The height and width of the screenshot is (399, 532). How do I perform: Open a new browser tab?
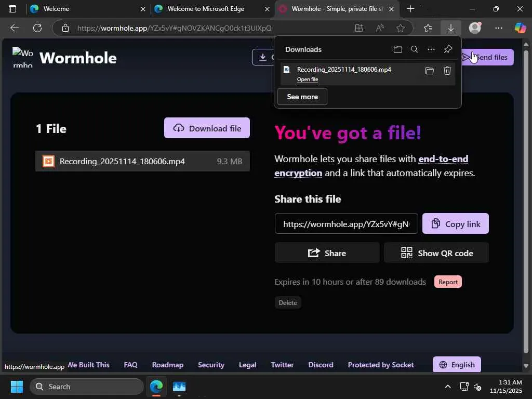click(x=410, y=9)
